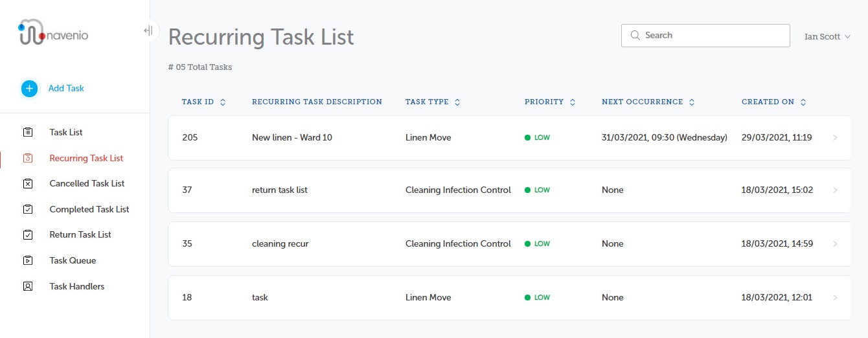Expand arrow for task 37 row
The image size is (868, 338).
click(x=835, y=190)
